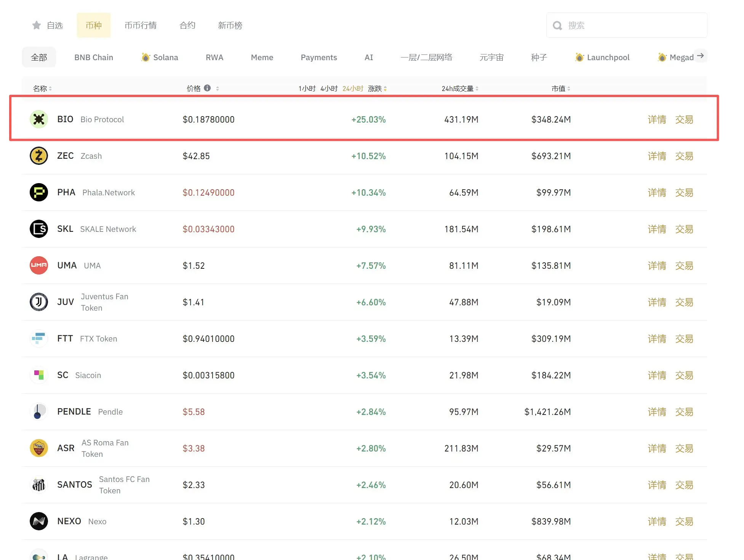744x560 pixels.
Task: Click 交易 for SANTOS
Action: pos(684,485)
